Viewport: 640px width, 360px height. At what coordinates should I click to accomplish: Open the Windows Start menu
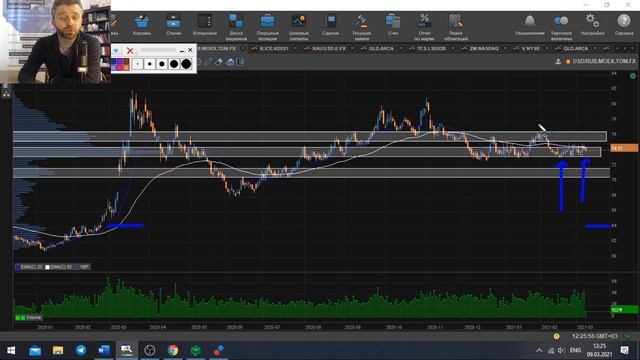coord(11,350)
